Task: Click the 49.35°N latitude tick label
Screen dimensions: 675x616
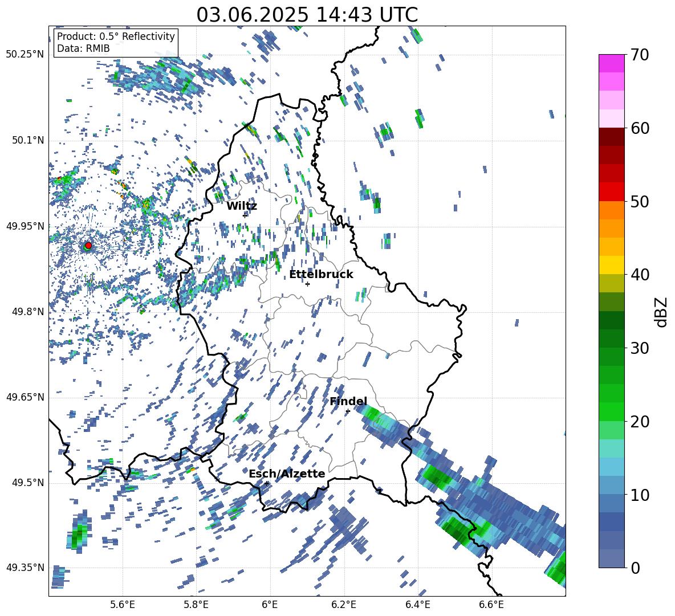Action: coord(25,568)
